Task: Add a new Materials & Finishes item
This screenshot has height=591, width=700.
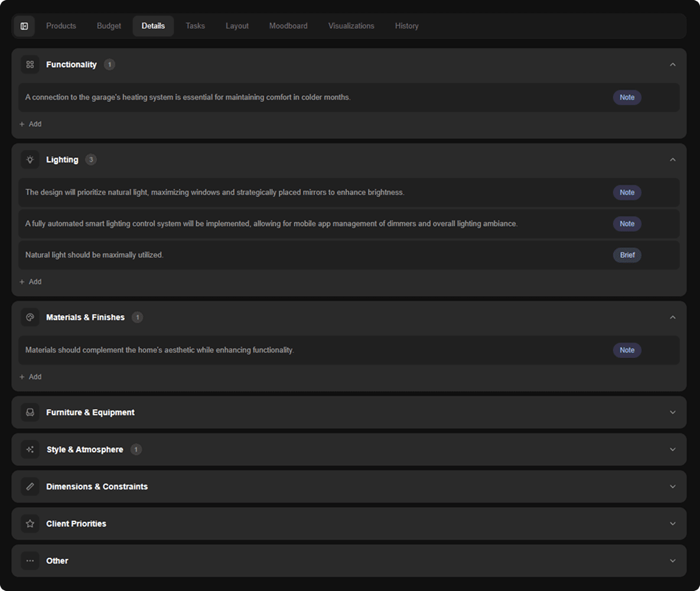Action: click(31, 377)
